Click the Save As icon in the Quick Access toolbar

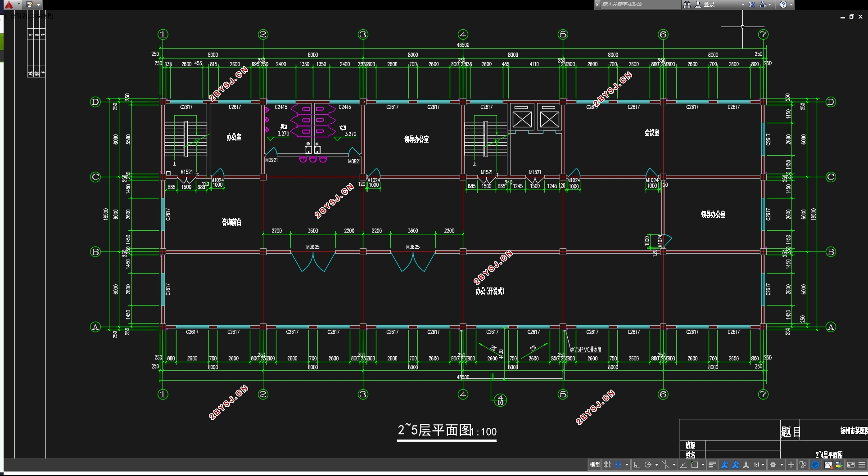pyautogui.click(x=29, y=4)
